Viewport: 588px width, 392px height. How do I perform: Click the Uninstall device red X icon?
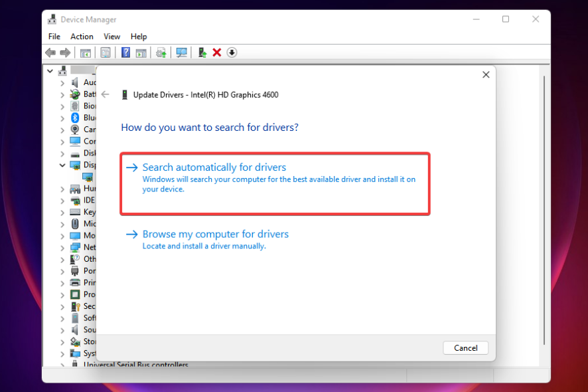point(216,52)
